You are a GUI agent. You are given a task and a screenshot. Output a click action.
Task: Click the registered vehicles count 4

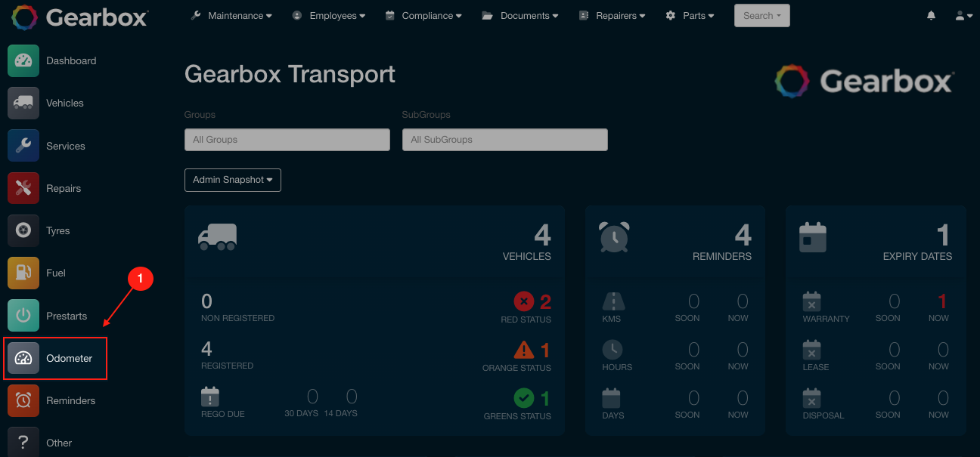pyautogui.click(x=206, y=349)
